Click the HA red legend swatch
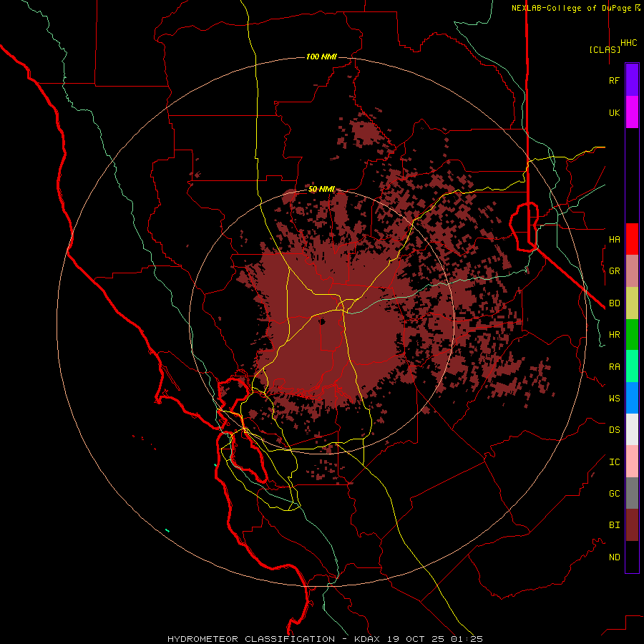The image size is (644, 644). pos(632,239)
